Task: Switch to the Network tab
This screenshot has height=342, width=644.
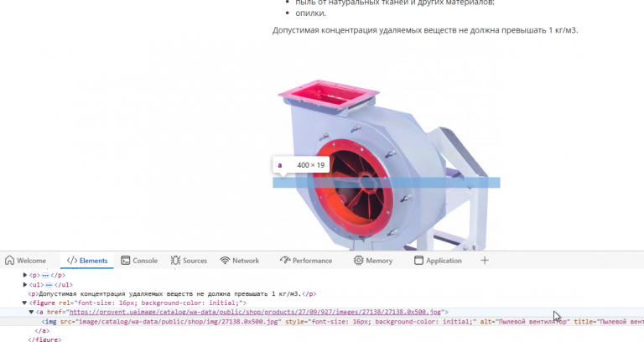Action: click(x=240, y=261)
